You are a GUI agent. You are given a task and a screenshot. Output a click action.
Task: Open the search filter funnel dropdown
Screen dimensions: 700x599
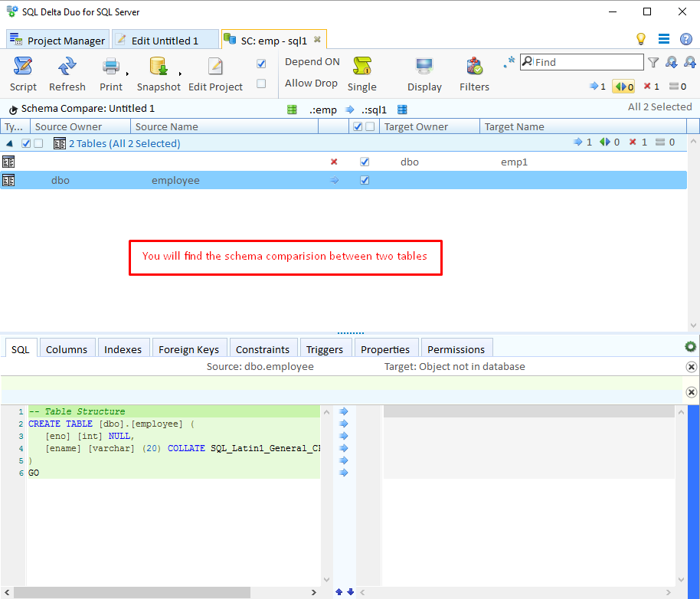coord(653,62)
